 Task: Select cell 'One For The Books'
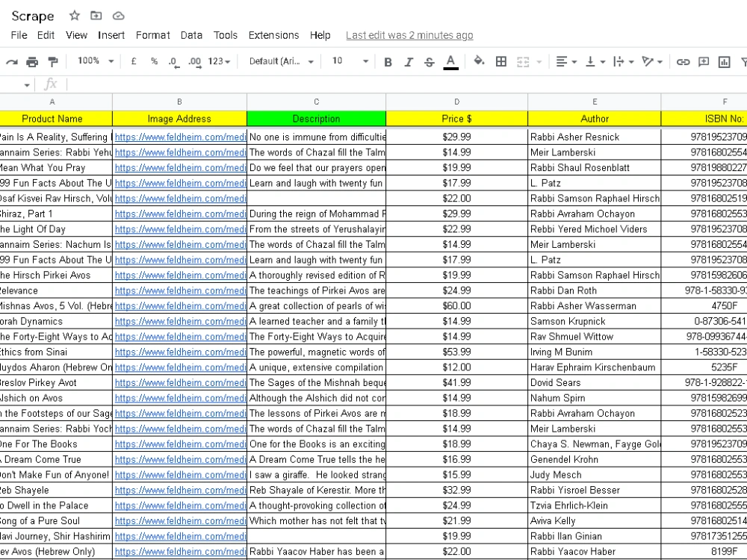(56, 444)
